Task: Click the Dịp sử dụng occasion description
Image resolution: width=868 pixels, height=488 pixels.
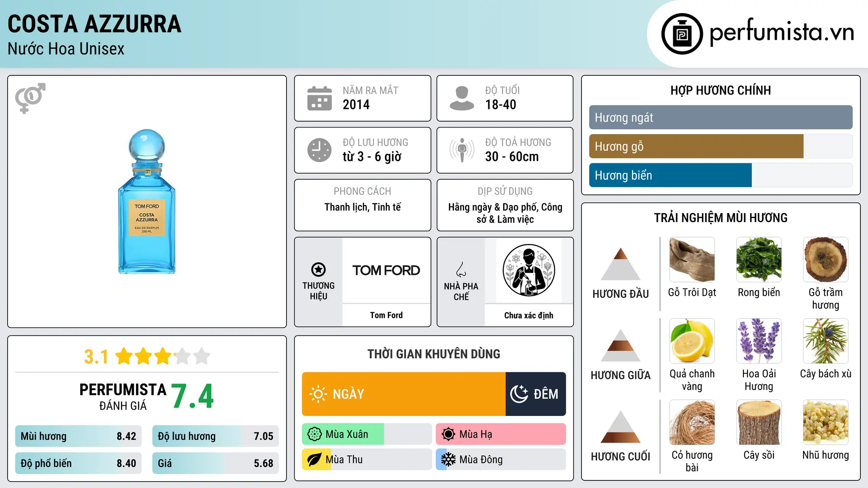Action: click(x=505, y=213)
